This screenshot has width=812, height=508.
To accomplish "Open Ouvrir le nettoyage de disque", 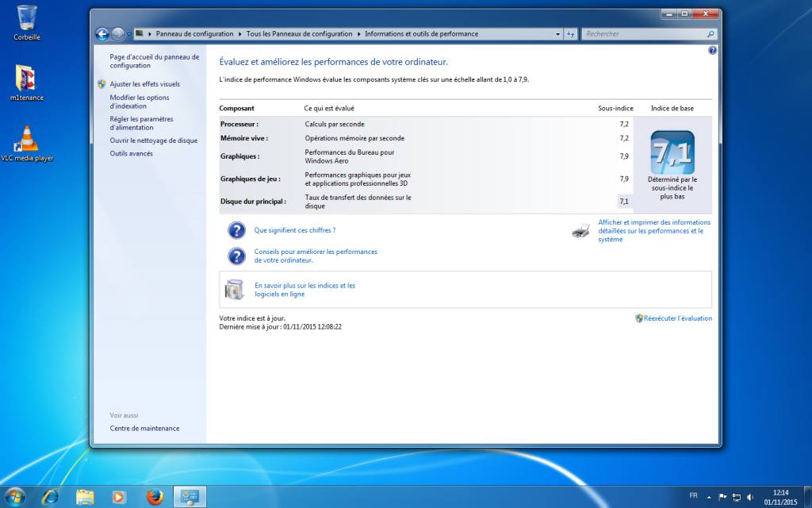I will (153, 140).
